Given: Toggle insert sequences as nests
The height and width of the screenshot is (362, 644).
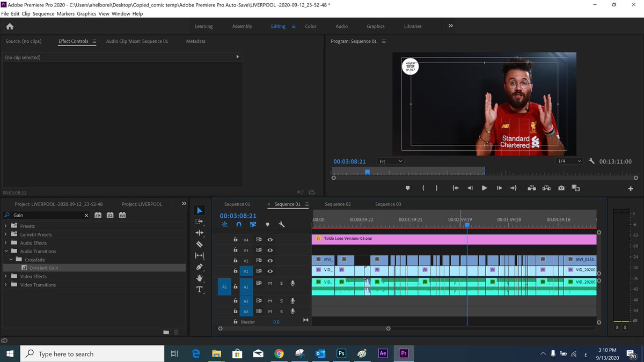Looking at the screenshot, I should tap(224, 225).
